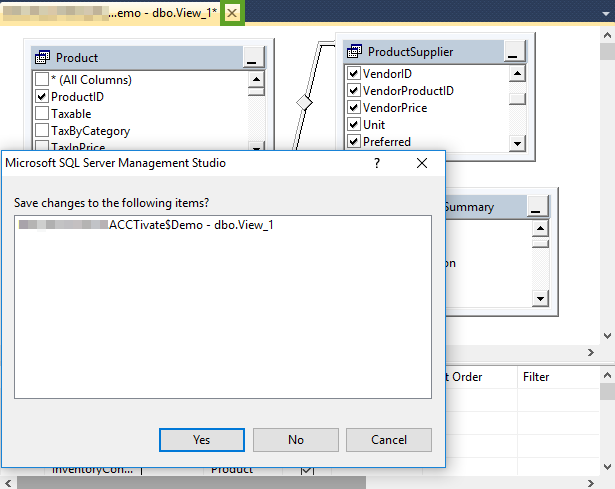This screenshot has height=489, width=615.
Task: Select the dbo.View_1 document tab
Action: pos(111,13)
